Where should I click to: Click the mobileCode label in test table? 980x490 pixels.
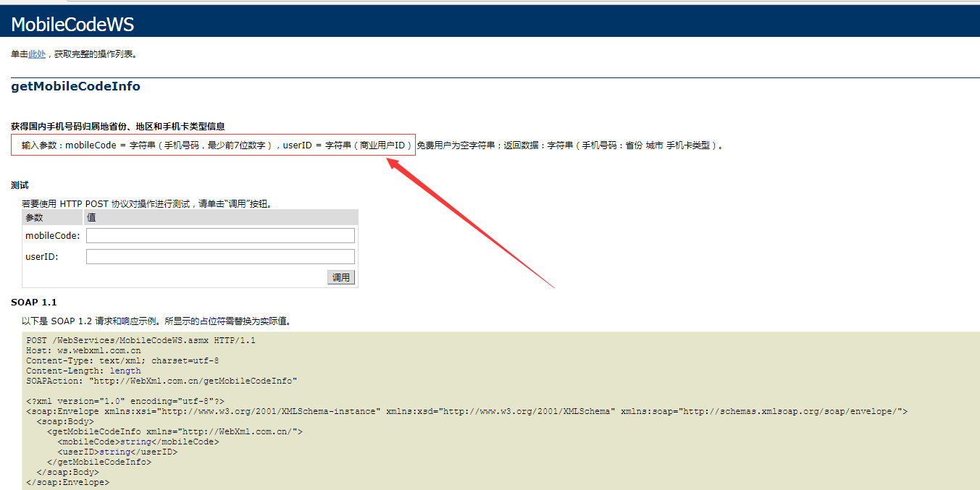click(x=52, y=236)
